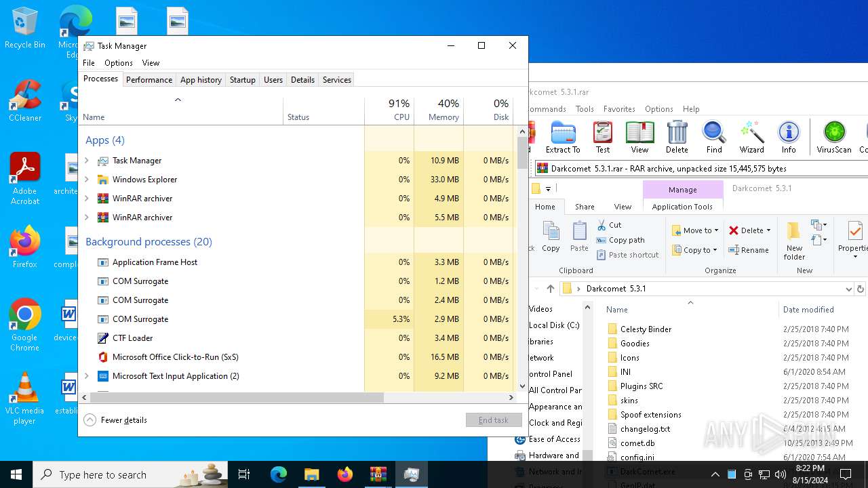This screenshot has width=868, height=488.
Task: Switch to the Startup tab
Action: click(242, 80)
